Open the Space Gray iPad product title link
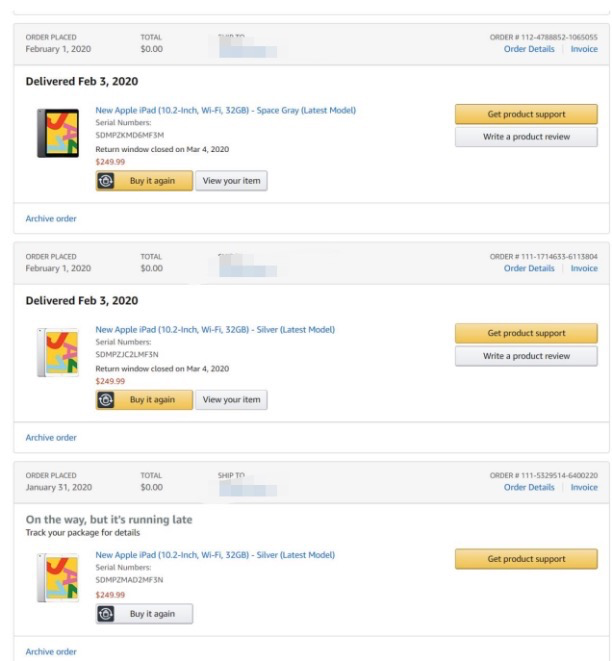The height and width of the screenshot is (661, 612). 225,110
